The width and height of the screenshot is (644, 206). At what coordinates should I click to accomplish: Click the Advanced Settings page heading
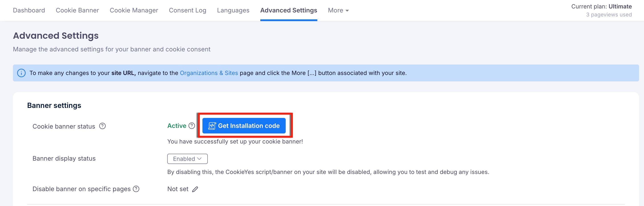(x=56, y=36)
